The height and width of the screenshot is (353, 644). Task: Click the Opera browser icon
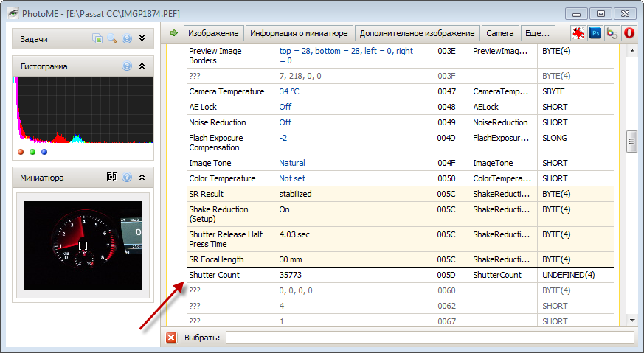coord(629,33)
